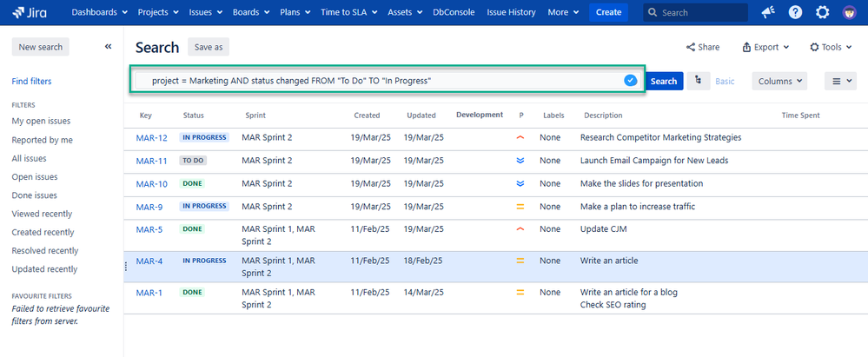Click the blue Create button
Screen dimensions: 868x357
point(608,12)
